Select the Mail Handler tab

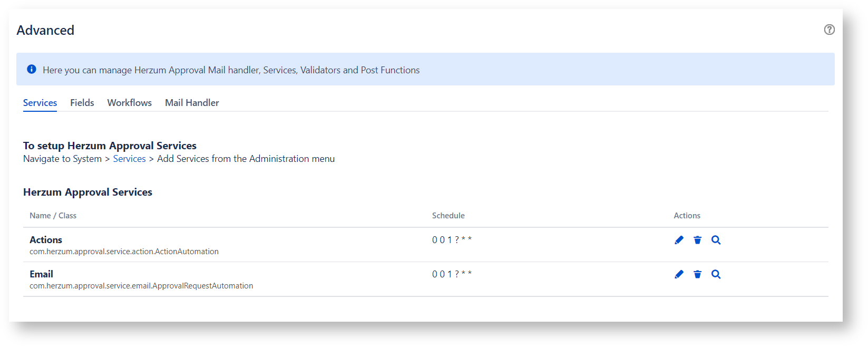point(192,103)
